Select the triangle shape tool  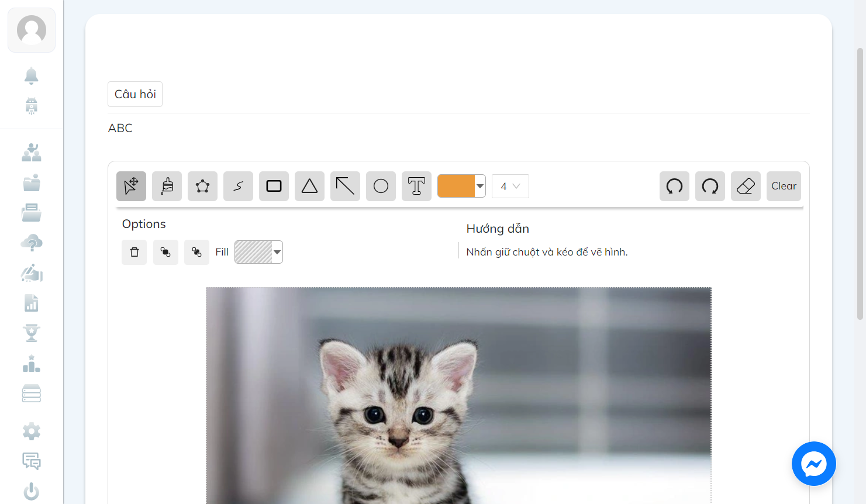tap(309, 186)
